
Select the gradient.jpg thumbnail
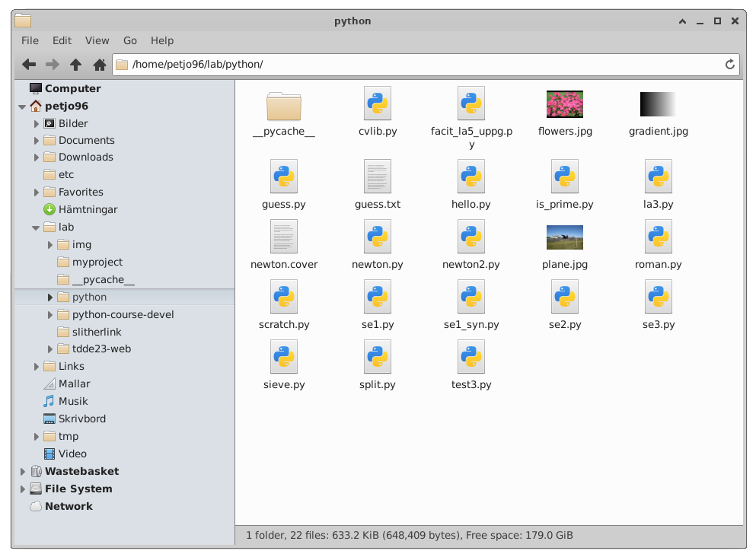[658, 104]
